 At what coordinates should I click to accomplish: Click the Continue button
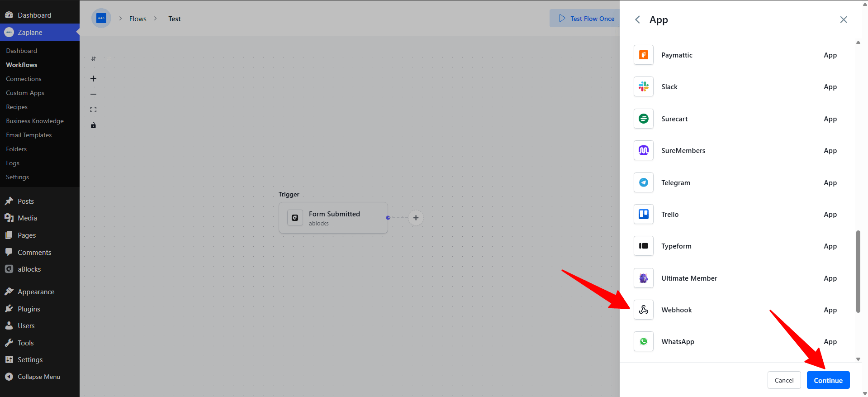pyautogui.click(x=828, y=380)
